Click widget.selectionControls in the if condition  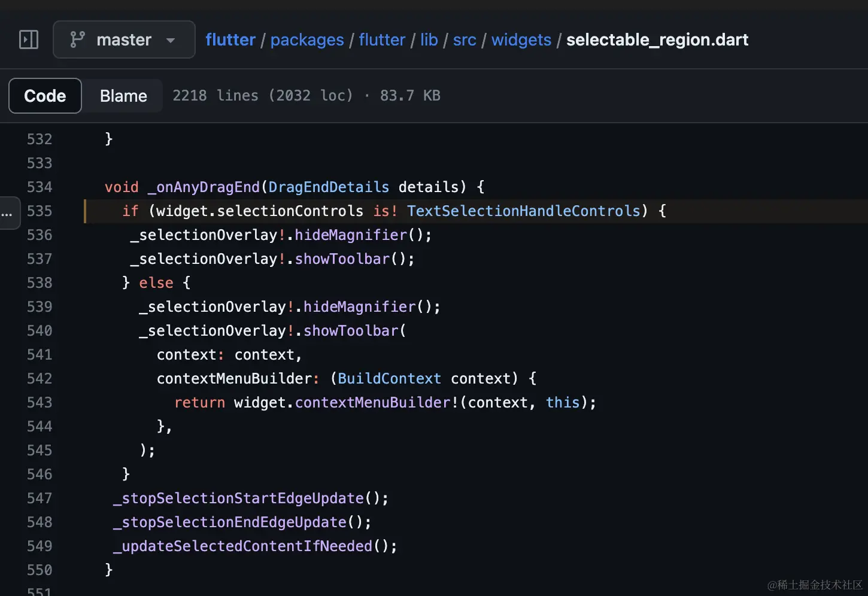(x=260, y=211)
